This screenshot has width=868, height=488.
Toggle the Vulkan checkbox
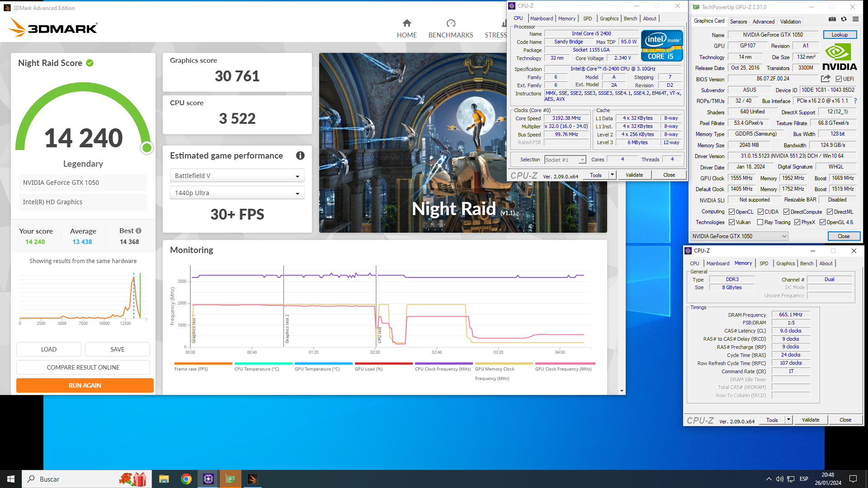pos(731,222)
